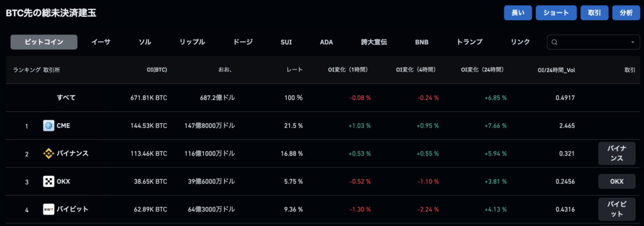Focus the coin search input field
Image resolution: width=644 pixels, height=226 pixels.
click(594, 42)
